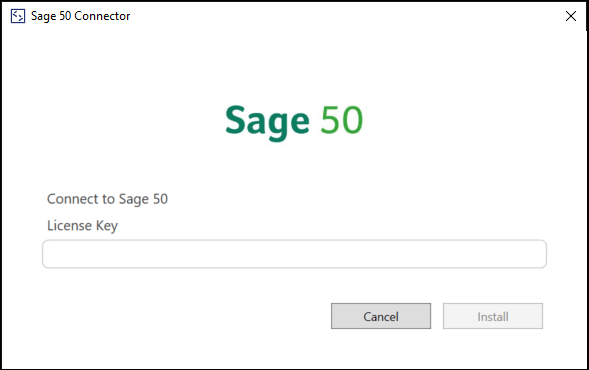Click the Sage 50 brand logo
Image resolution: width=589 pixels, height=370 pixels.
coord(294,122)
